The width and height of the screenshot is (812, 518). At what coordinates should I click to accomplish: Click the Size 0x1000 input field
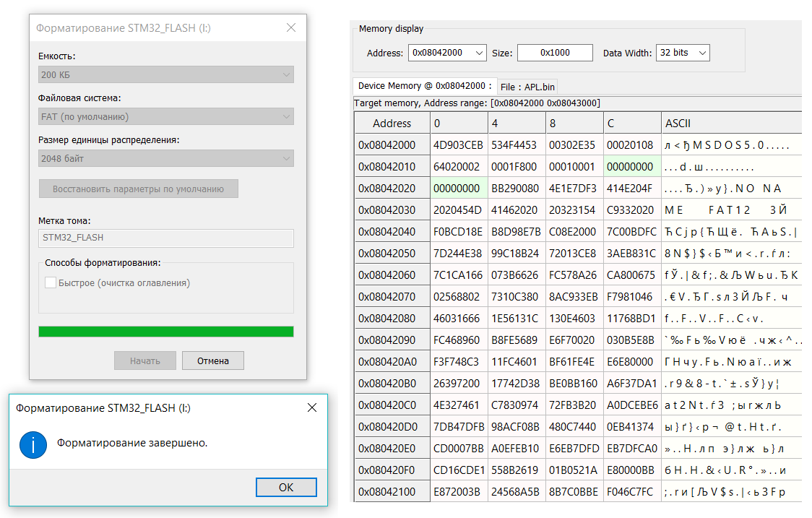555,52
